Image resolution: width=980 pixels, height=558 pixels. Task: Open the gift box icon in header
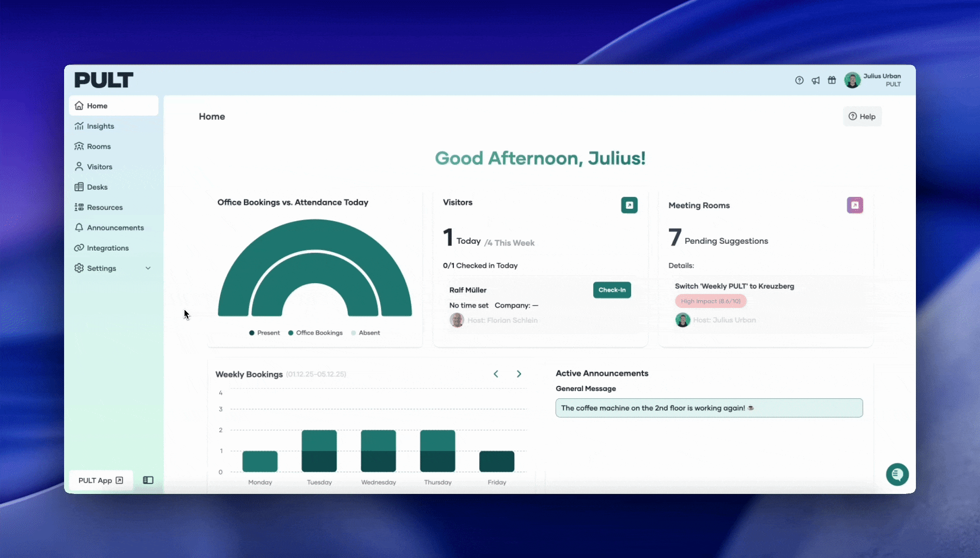point(832,80)
